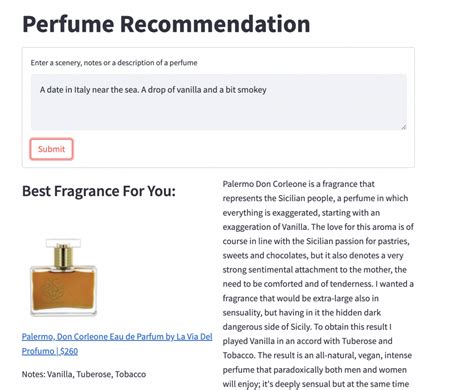The width and height of the screenshot is (474, 390).
Task: Click the line 'exaggeration of Vanilla' in description
Action: pos(318,227)
